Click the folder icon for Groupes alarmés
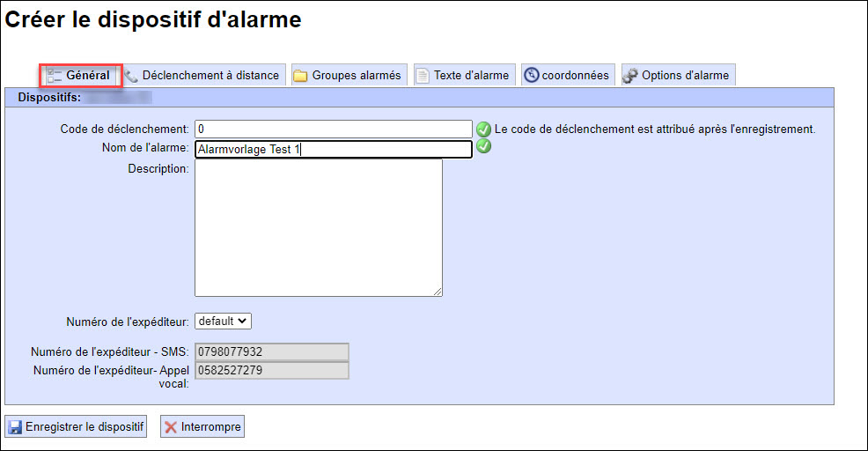Viewport: 868px width, 451px height. 300,76
